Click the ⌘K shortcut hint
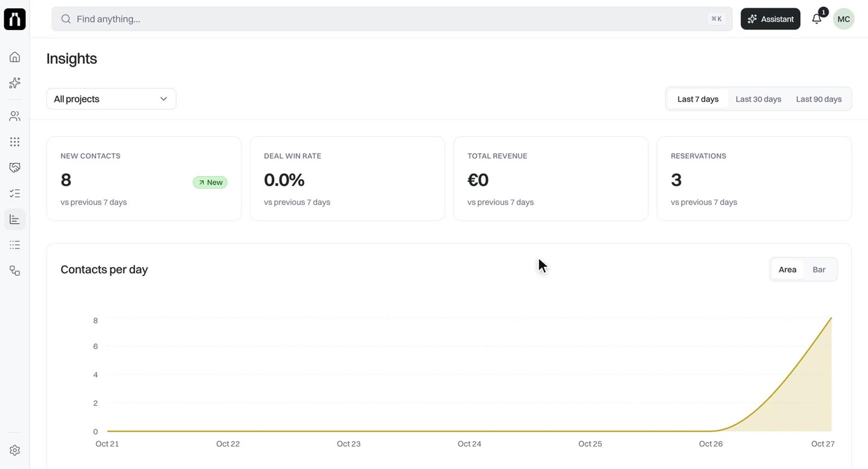 716,19
